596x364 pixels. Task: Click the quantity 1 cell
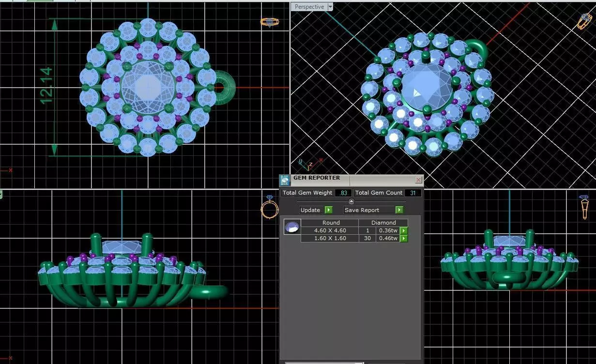click(x=367, y=231)
